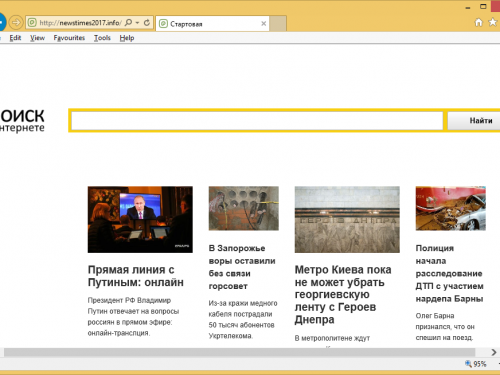Click the Из-за кражи медного summary text

click(x=243, y=319)
